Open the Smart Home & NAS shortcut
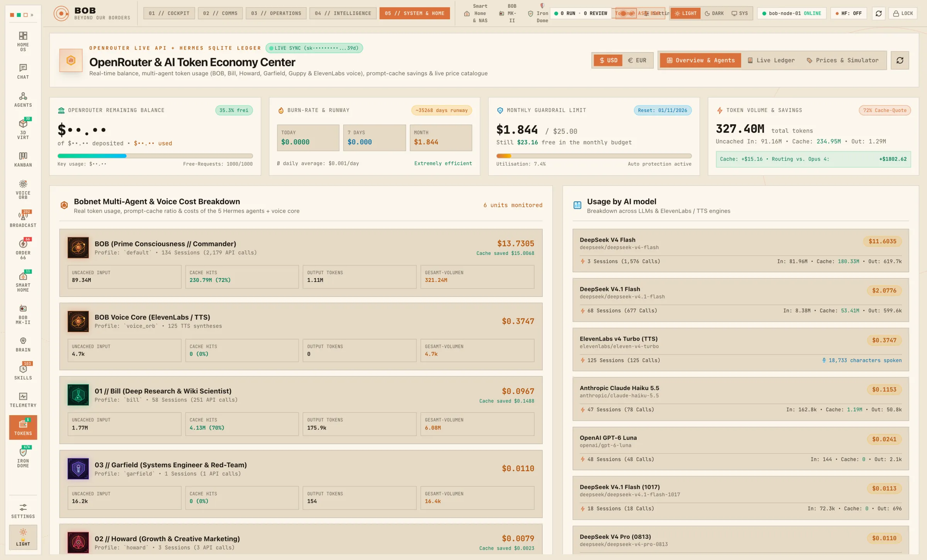Image resolution: width=927 pixels, height=560 pixels. 477,14
